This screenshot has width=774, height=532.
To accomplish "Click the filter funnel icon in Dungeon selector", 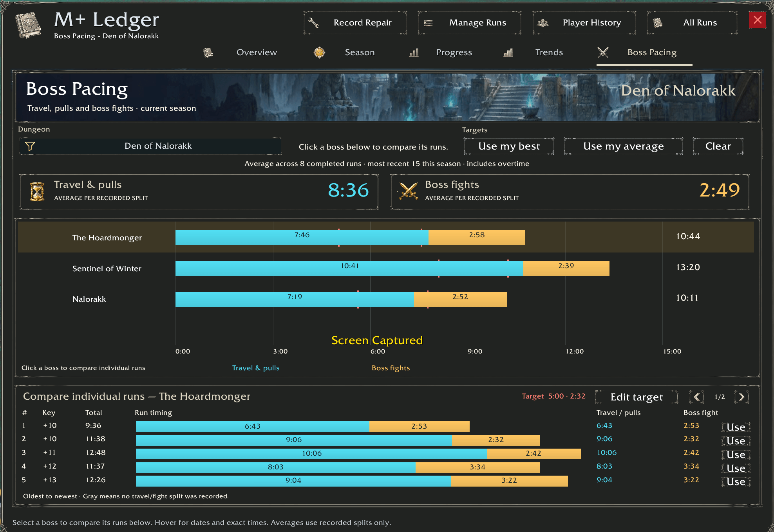I will 30,146.
